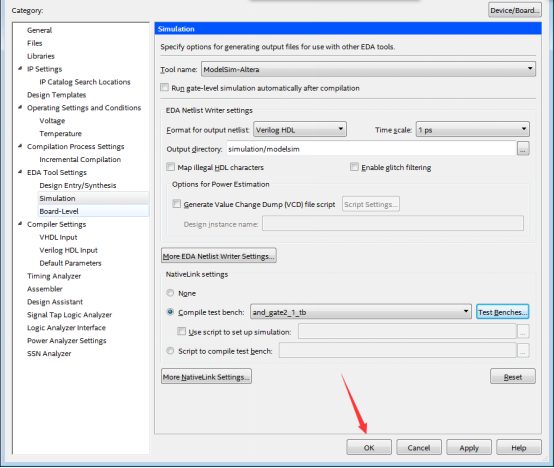Image resolution: width=554 pixels, height=468 pixels.
Task: Click the Test Benches button
Action: (x=502, y=312)
